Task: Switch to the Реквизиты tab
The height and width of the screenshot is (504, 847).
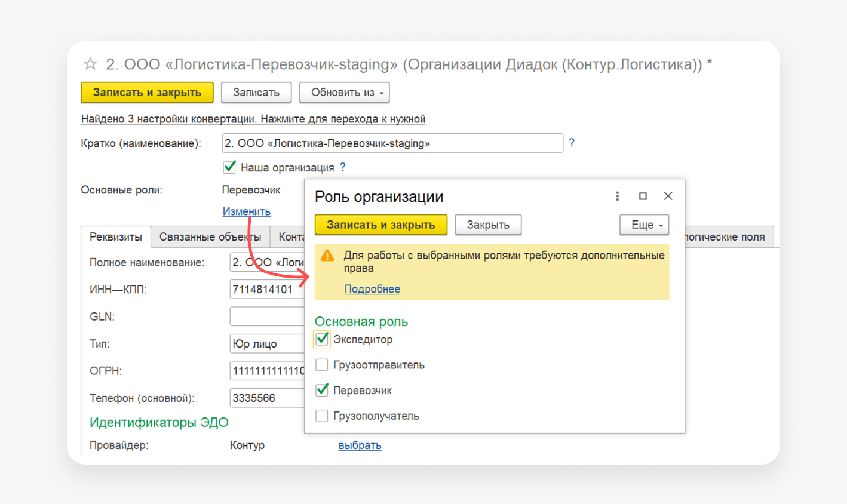Action: [x=116, y=237]
